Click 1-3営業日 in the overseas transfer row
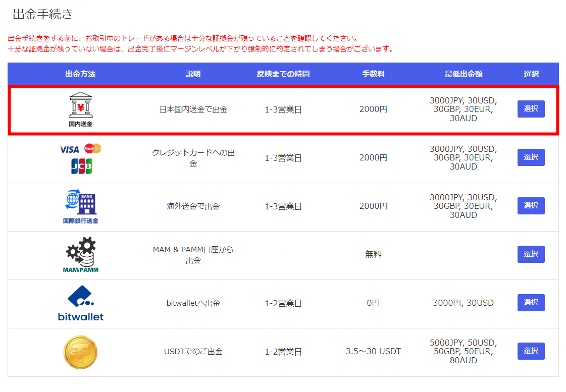 point(283,206)
